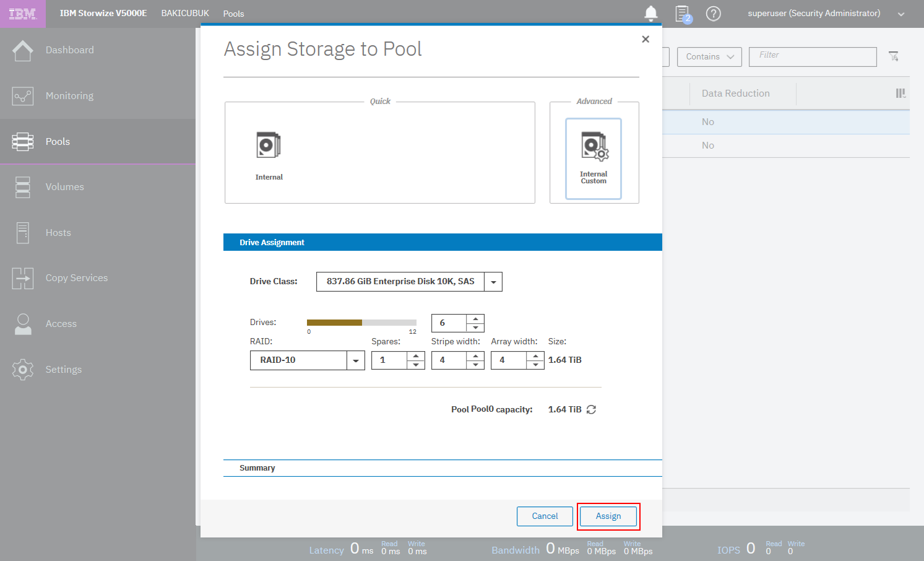
Task: Open Hosts menu label
Action: click(x=58, y=233)
